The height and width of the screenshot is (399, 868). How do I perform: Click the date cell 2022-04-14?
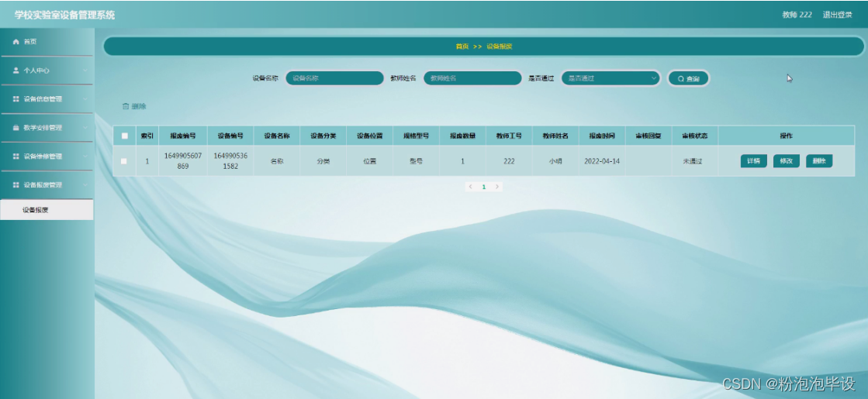602,161
